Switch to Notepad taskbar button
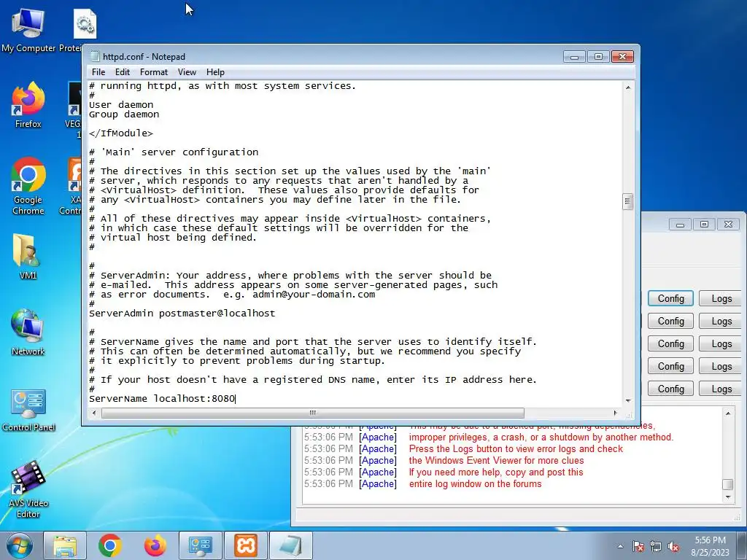Image resolution: width=747 pixels, height=560 pixels. (290, 545)
